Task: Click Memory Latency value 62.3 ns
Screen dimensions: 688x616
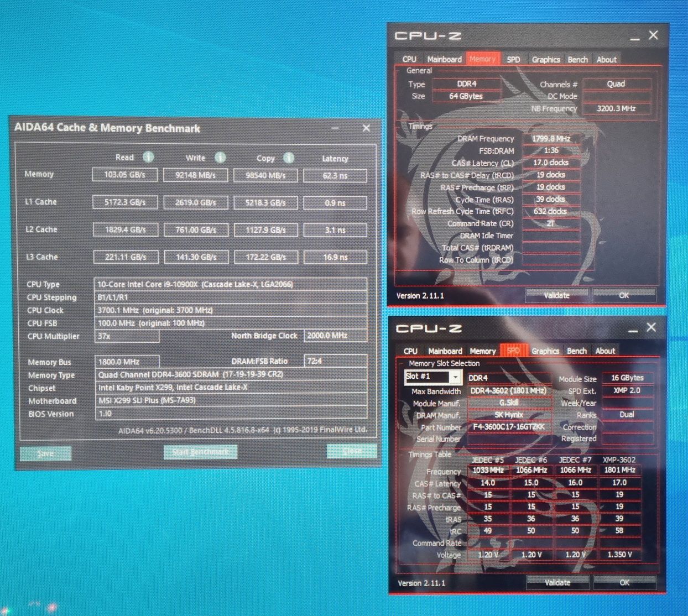Action: (x=335, y=176)
